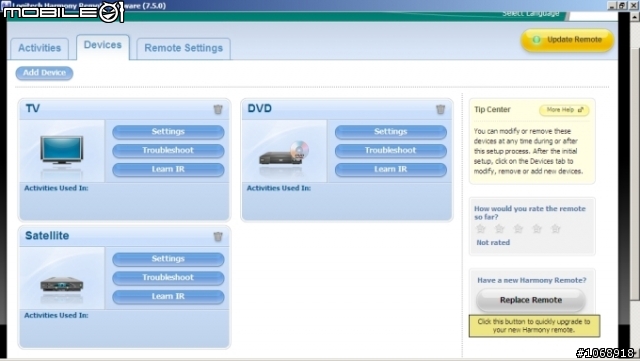This screenshot has height=361, width=640.
Task: Click the Add Device button
Action: point(44,73)
